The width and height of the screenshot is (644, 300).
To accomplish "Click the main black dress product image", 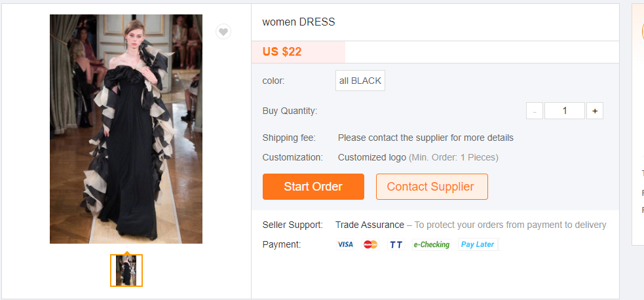I will tap(126, 129).
